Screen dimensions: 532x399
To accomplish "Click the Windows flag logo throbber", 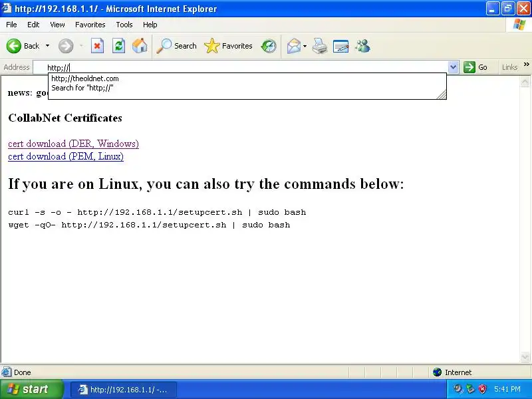I will 519,25.
